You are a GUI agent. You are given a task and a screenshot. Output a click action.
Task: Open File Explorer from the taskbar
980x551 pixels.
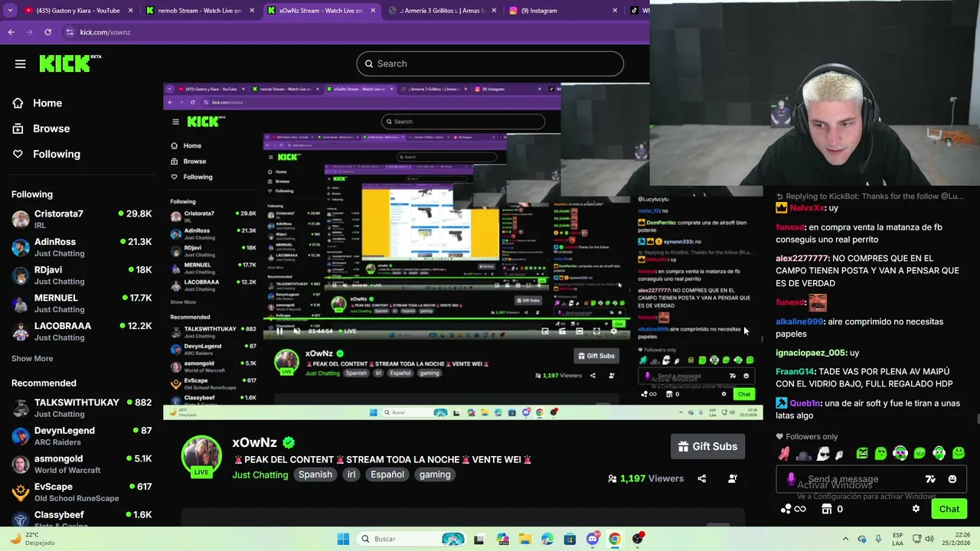tap(525, 539)
